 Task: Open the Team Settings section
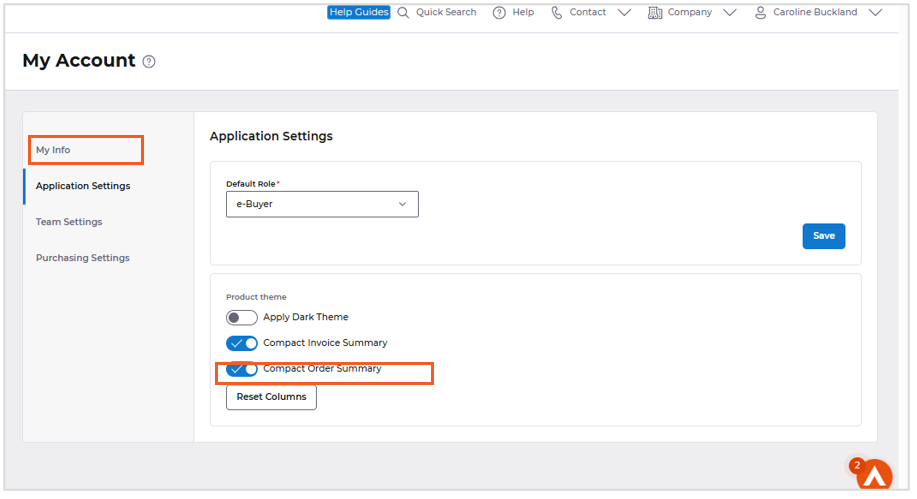[x=69, y=222]
